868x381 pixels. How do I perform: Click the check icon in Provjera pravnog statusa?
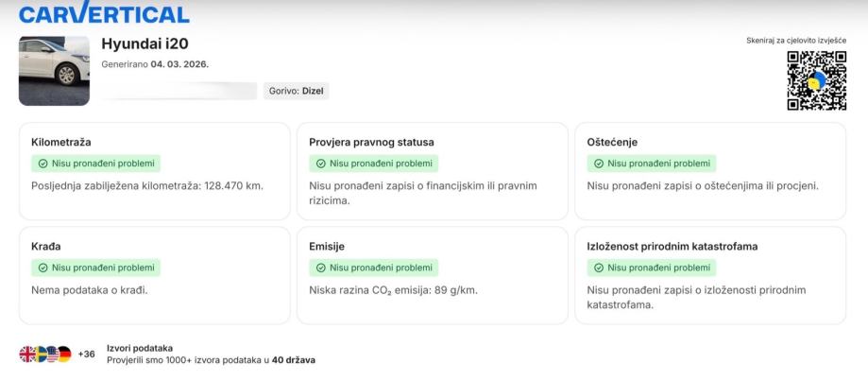point(320,164)
